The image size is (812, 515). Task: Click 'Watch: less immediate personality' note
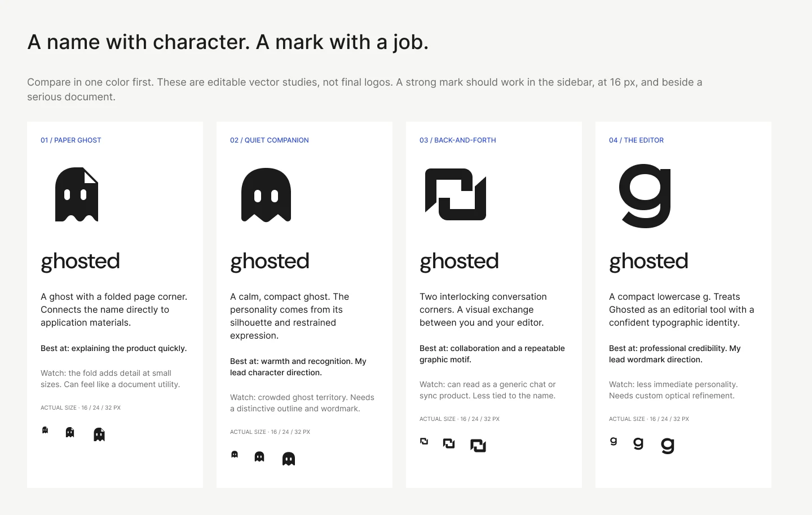[x=673, y=390]
